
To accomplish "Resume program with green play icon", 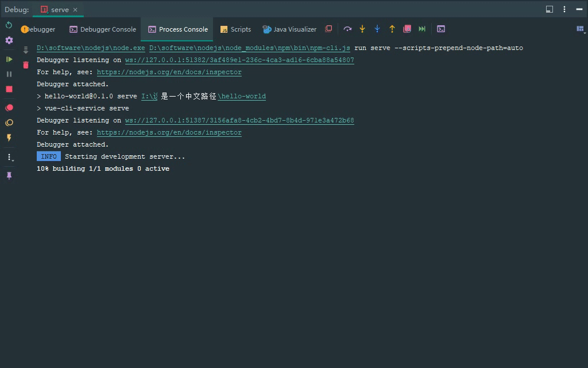I will pos(9,59).
